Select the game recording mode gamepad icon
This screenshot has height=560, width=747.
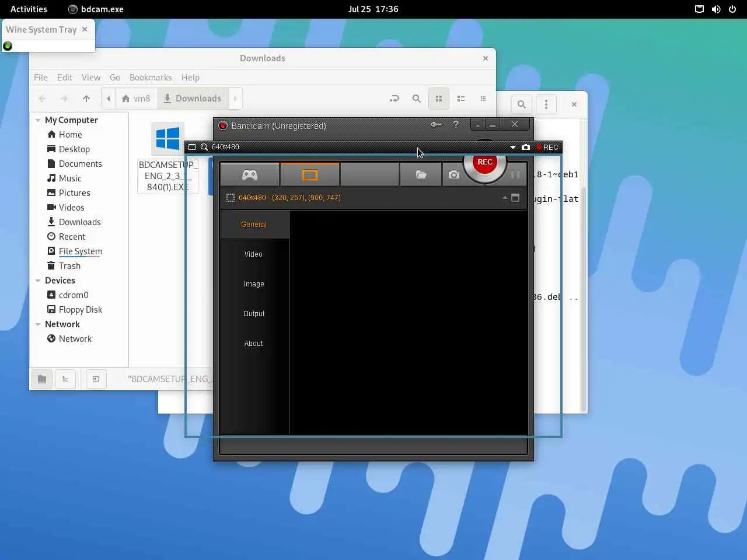(x=250, y=174)
